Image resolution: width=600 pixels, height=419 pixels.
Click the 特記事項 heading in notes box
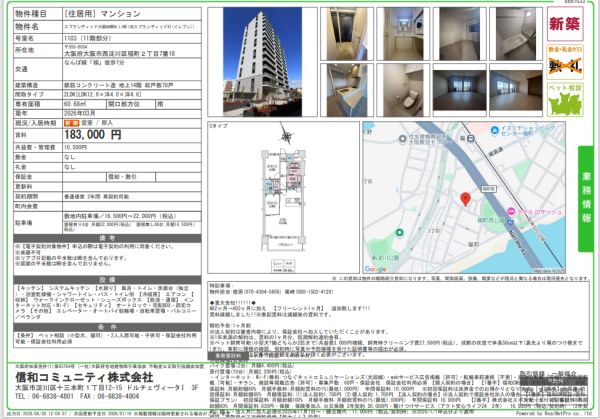coord(221,285)
